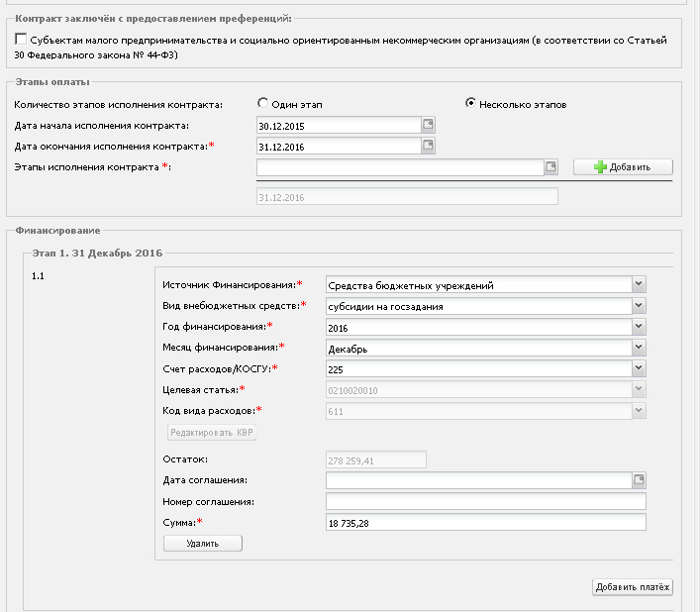The image size is (700, 612).
Task: Select the Один этап radio option
Action: point(263,103)
